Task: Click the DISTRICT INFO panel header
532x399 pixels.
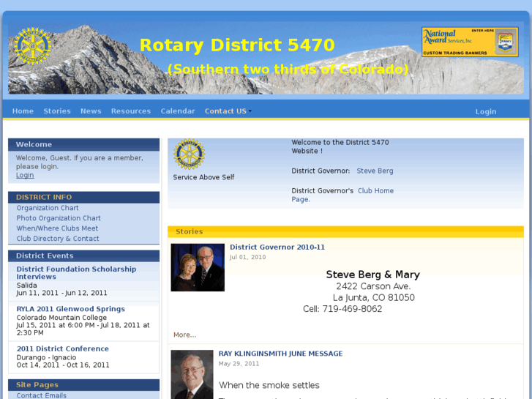Action: (x=84, y=197)
